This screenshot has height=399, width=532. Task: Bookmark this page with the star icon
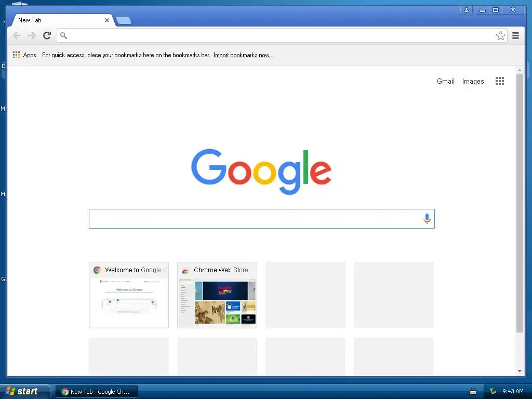(500, 36)
